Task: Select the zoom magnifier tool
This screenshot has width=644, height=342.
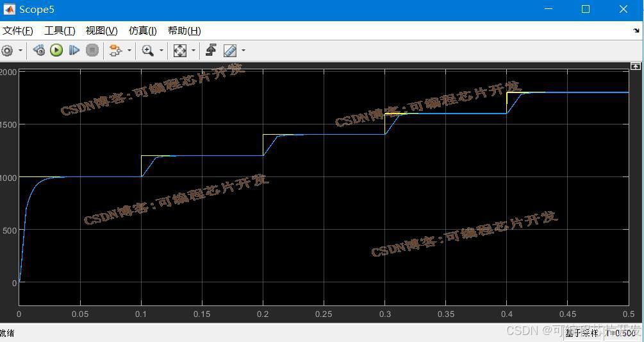Action: point(148,51)
